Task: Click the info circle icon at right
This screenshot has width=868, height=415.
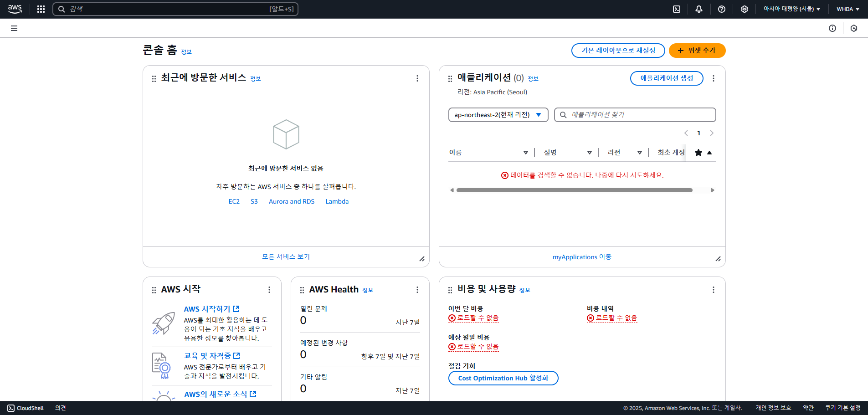Action: (832, 28)
